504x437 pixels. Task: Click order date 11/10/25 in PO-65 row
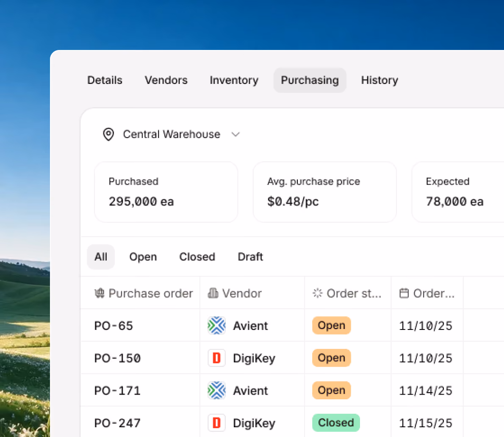(426, 326)
